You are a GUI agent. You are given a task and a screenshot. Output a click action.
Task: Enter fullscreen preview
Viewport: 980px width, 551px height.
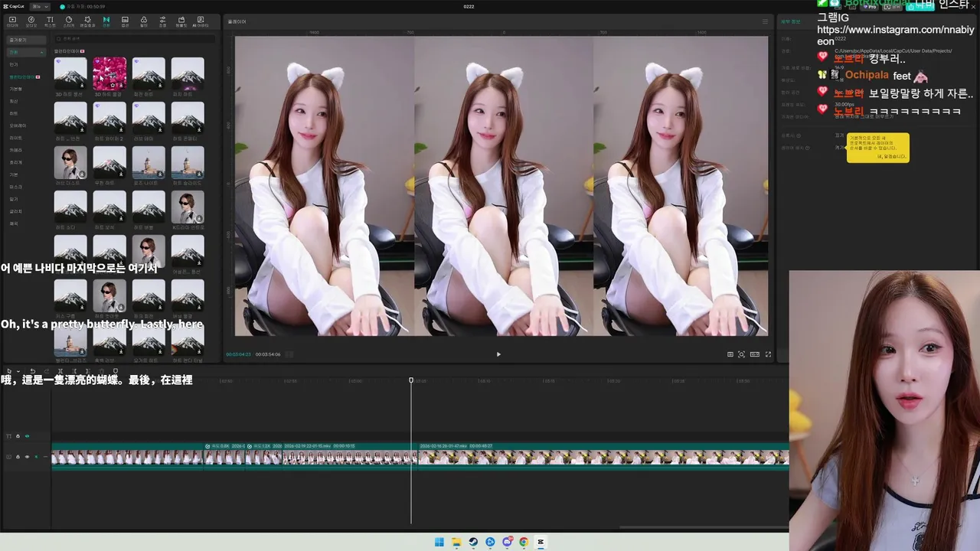(x=768, y=354)
